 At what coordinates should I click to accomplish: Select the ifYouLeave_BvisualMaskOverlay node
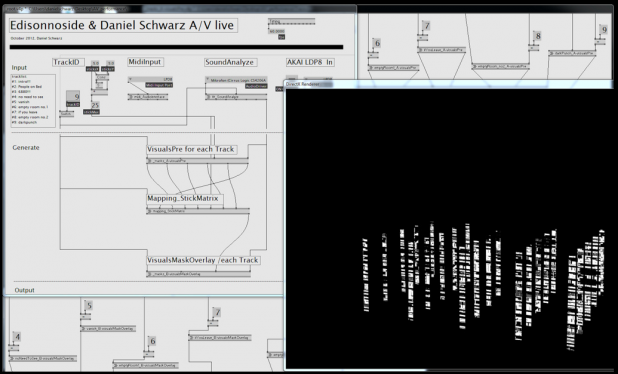220,338
